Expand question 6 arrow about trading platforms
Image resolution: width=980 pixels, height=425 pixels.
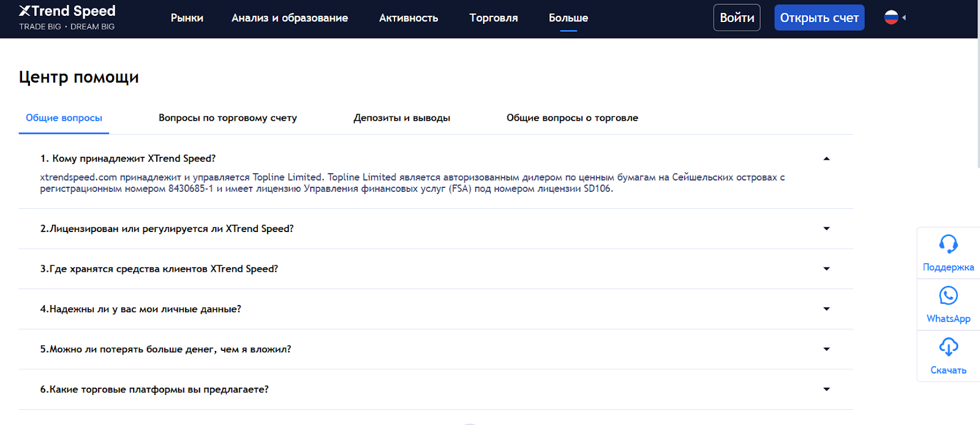pos(826,389)
